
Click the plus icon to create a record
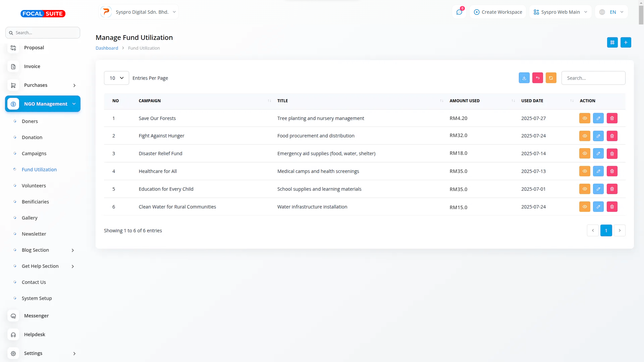coord(626,42)
